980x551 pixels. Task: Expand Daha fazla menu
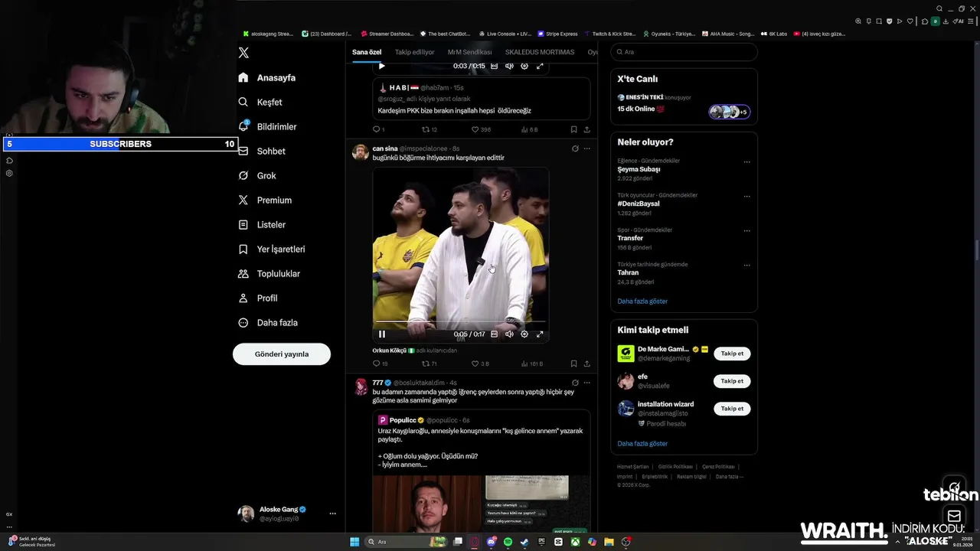[x=267, y=322]
